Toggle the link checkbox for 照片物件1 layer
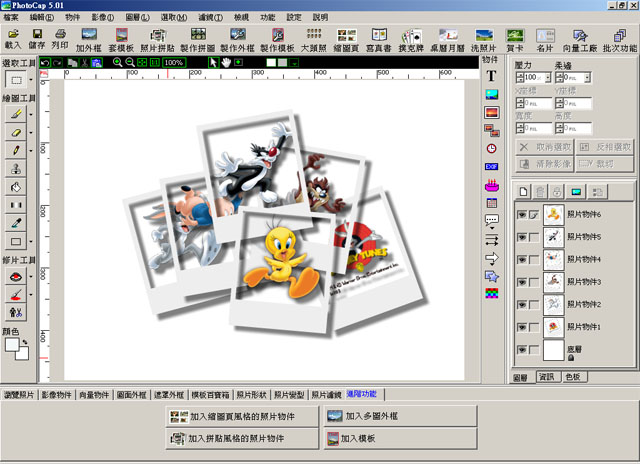Viewport: 640px width, 464px height. coord(534,327)
